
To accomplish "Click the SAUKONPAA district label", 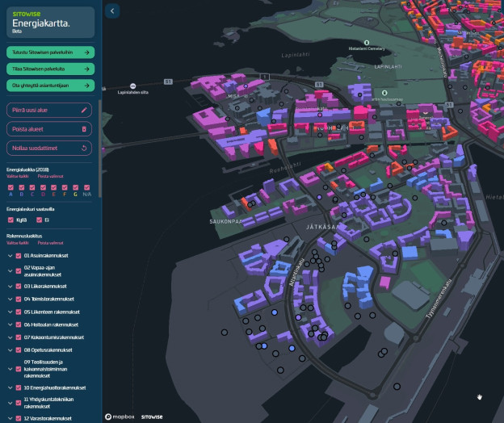I will (225, 222).
